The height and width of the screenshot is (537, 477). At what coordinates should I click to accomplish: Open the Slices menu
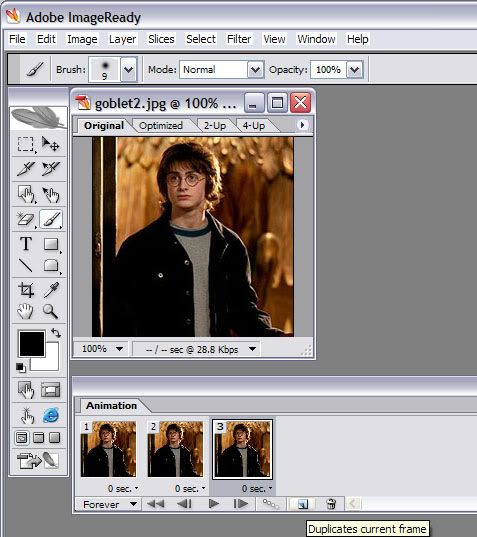161,39
